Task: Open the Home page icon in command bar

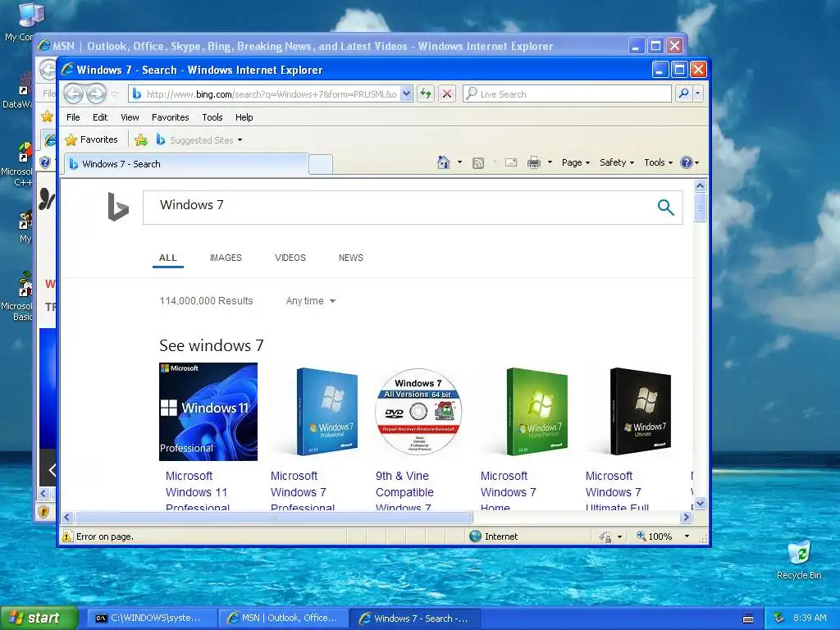Action: click(444, 162)
